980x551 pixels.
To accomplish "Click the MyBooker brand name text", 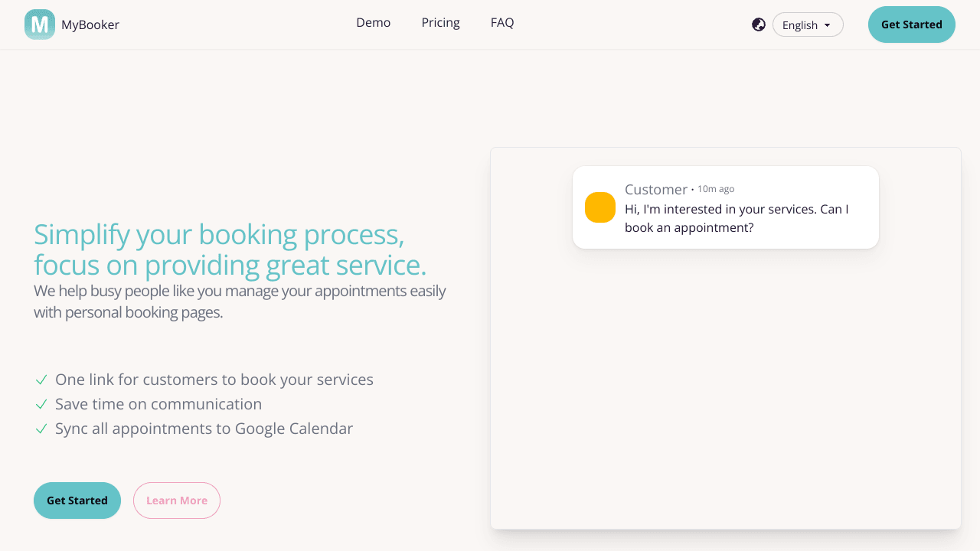I will (x=90, y=25).
